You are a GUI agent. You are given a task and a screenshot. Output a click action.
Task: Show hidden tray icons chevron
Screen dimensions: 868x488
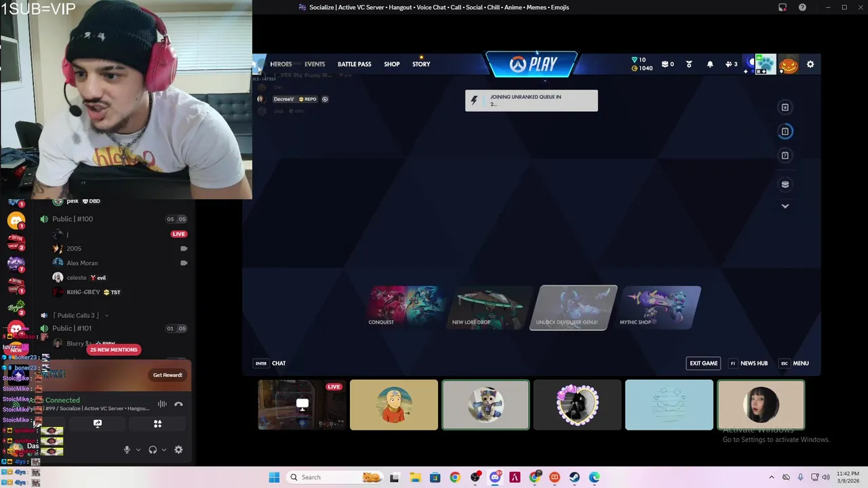tap(771, 477)
